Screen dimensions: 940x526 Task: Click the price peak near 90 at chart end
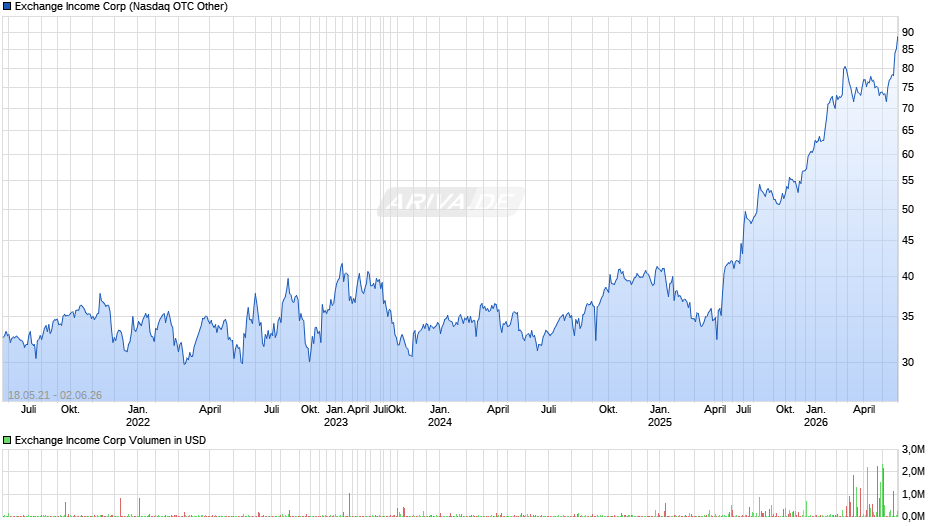897,37
